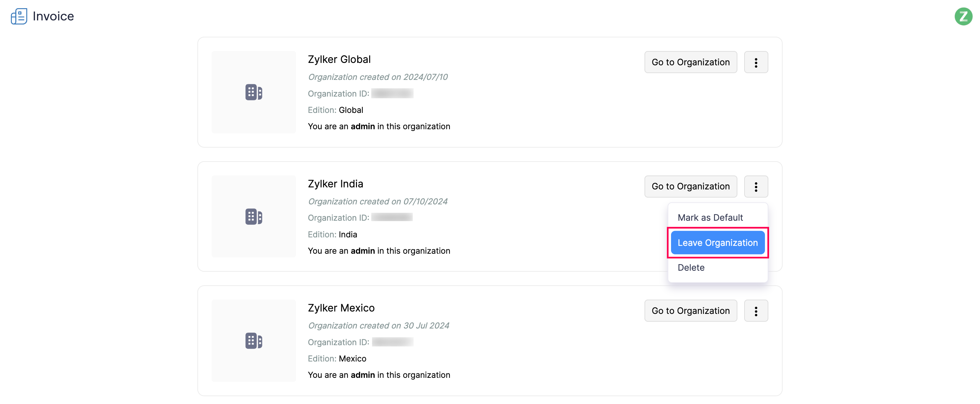The width and height of the screenshot is (980, 404).
Task: Toggle Zylker India three-dot menu
Action: (755, 187)
